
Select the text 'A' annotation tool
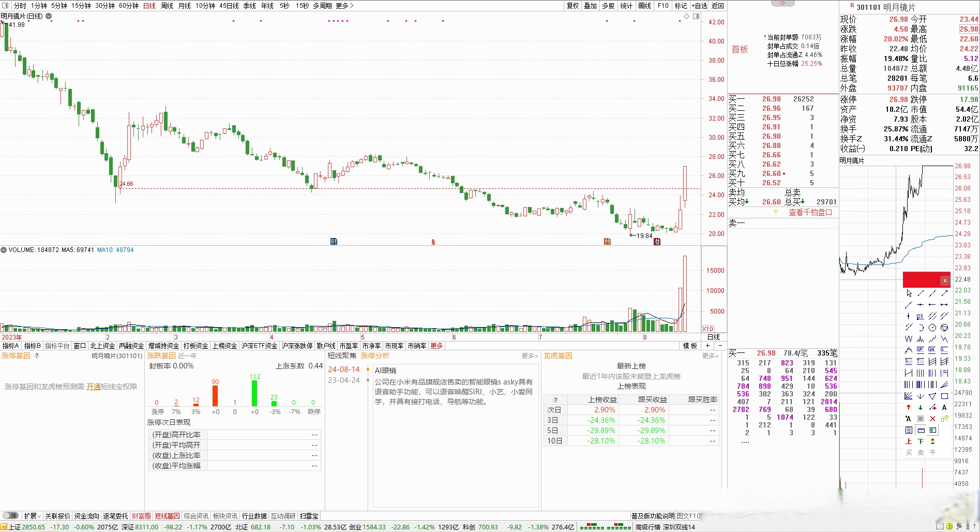click(944, 407)
